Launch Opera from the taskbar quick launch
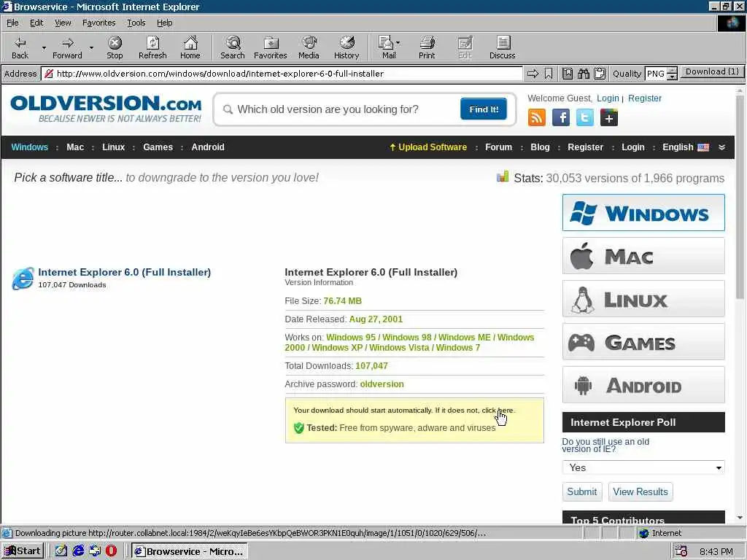 [111, 551]
